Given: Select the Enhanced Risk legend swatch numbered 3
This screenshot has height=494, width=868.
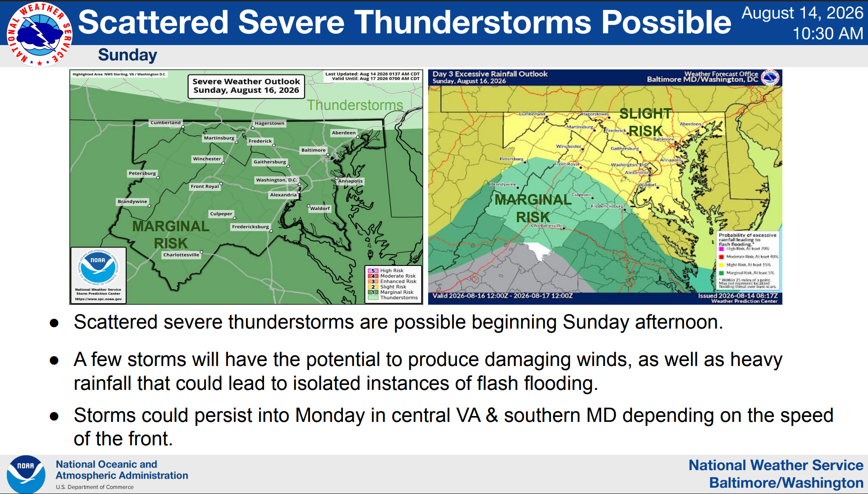Looking at the screenshot, I should coord(373,282).
